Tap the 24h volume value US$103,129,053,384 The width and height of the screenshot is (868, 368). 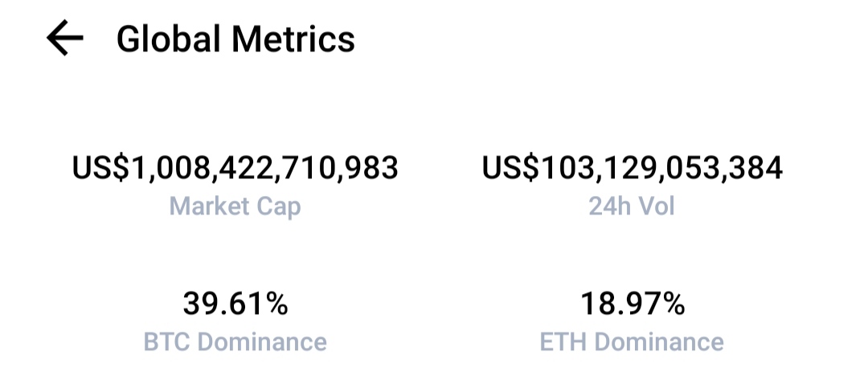tap(633, 168)
